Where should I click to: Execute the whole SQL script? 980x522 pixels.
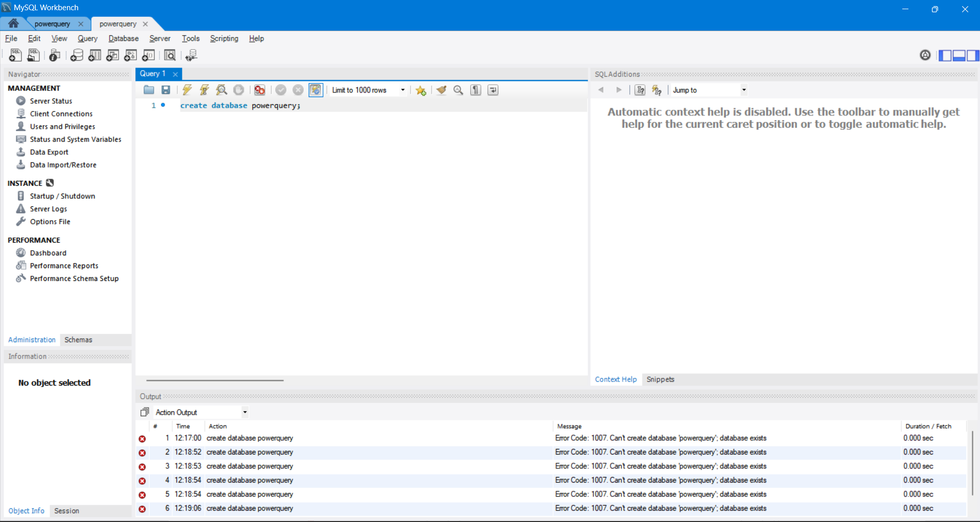point(187,90)
